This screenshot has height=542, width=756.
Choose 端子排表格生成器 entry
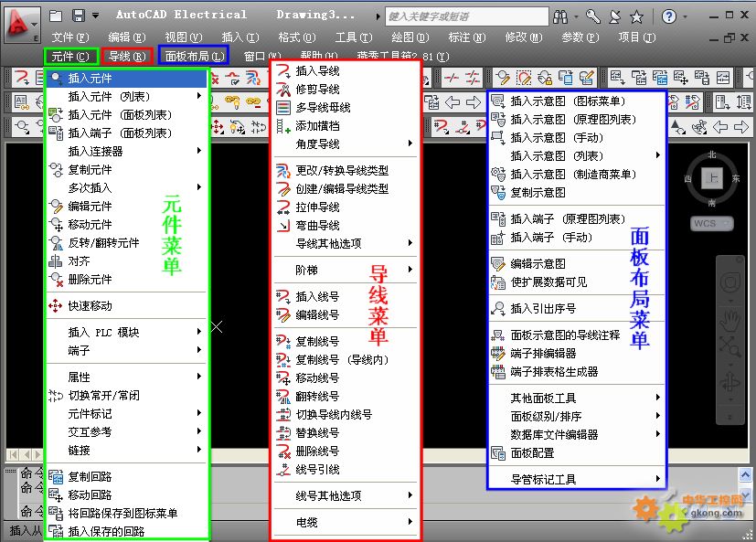click(577, 372)
